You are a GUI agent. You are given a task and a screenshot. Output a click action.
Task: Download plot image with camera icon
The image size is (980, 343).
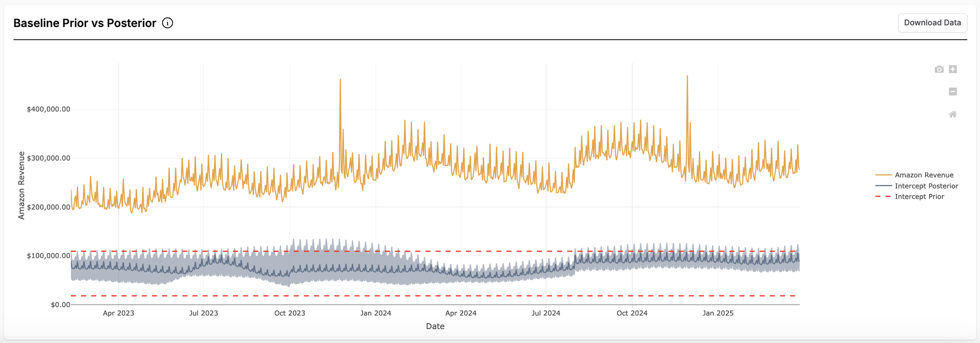coord(939,69)
